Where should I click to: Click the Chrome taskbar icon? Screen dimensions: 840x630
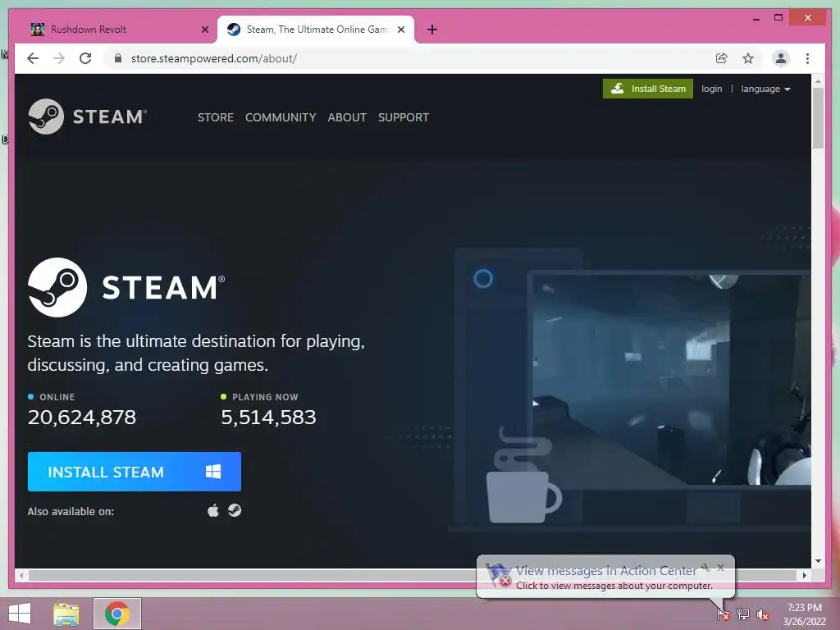[x=117, y=614]
